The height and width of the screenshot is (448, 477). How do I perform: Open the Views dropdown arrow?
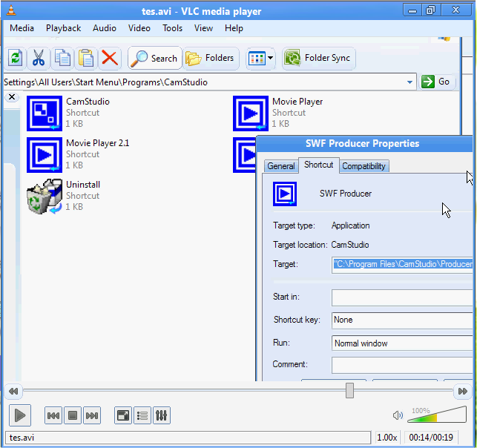pyautogui.click(x=270, y=58)
